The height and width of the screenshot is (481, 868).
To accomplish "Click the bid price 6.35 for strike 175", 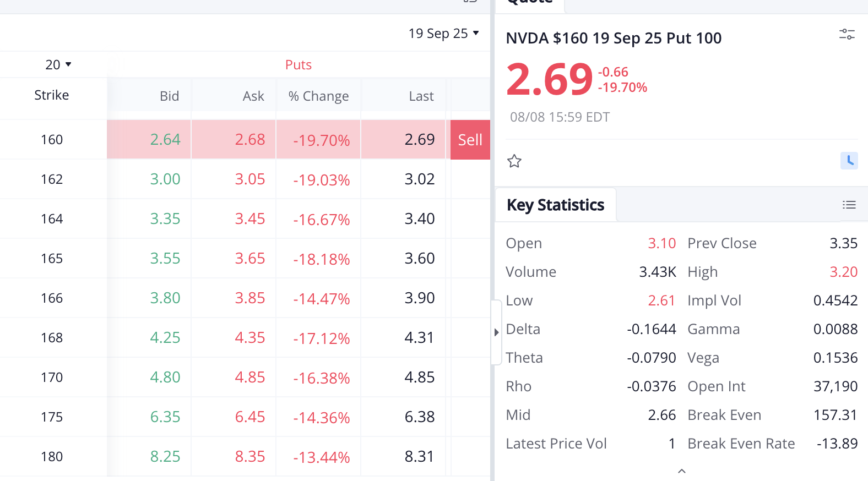I will click(x=165, y=417).
